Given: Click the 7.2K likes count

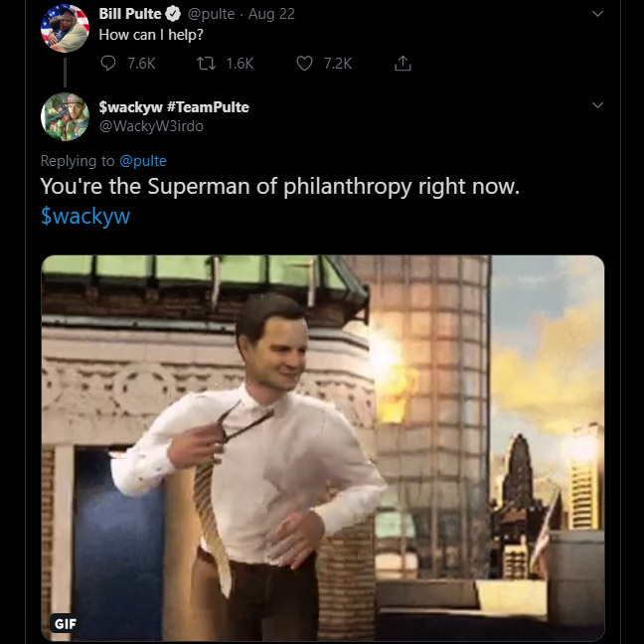Looking at the screenshot, I should point(338,63).
